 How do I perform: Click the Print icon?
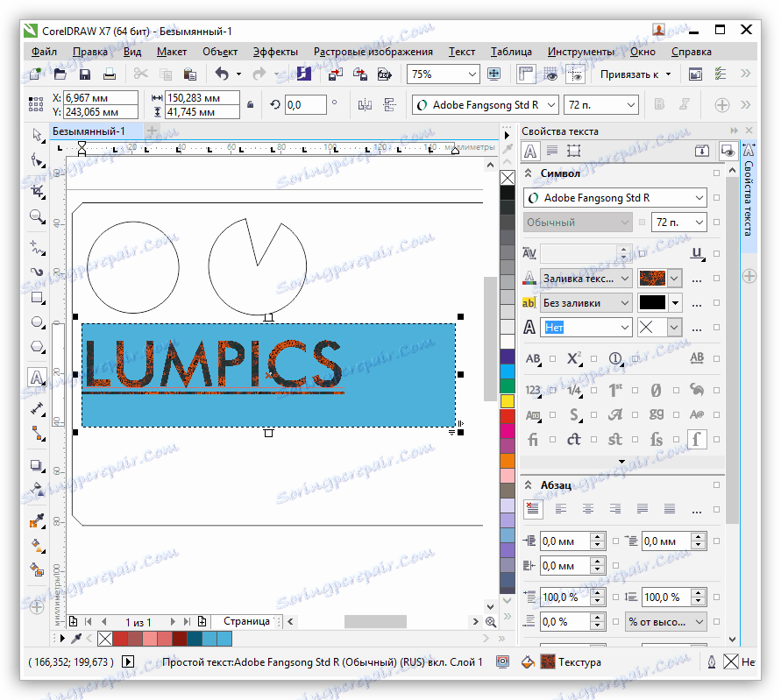point(110,74)
